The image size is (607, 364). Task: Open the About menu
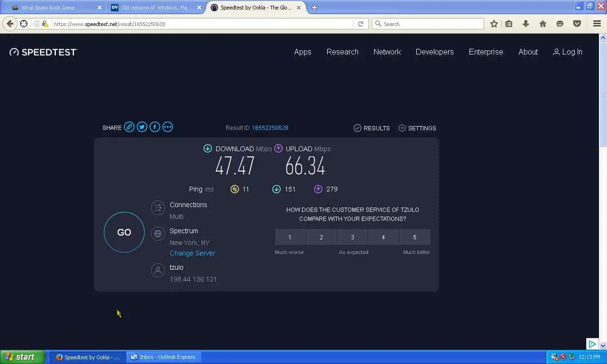click(528, 52)
